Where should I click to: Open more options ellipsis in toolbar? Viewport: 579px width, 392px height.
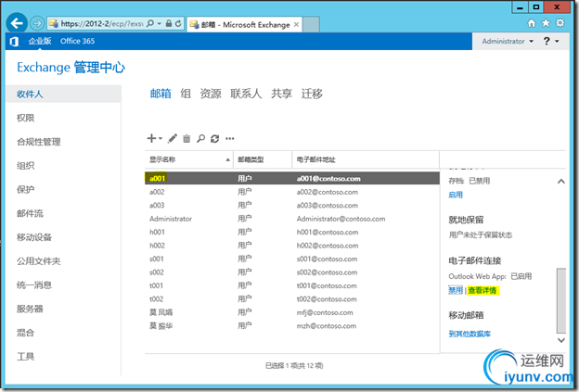230,139
